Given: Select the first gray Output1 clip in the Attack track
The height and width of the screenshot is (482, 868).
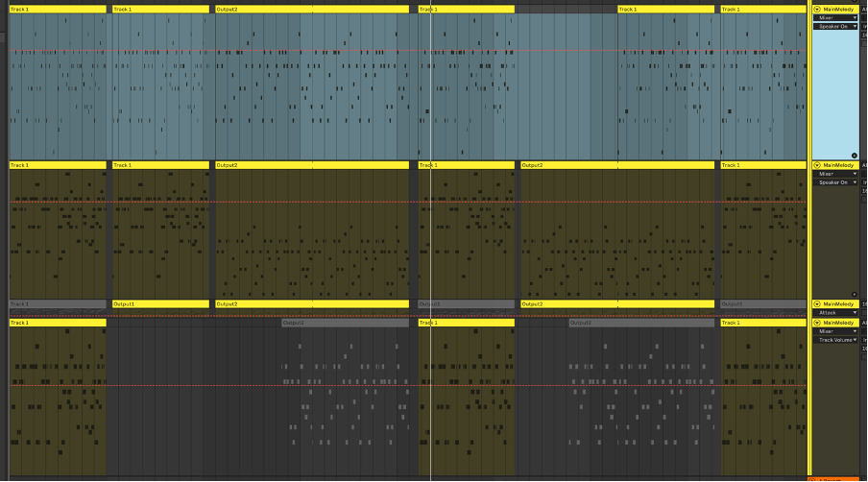Looking at the screenshot, I should (x=466, y=304).
